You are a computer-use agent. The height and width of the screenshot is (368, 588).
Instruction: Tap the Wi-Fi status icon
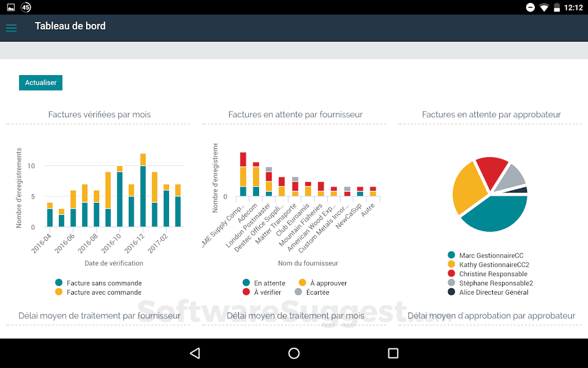coord(544,8)
